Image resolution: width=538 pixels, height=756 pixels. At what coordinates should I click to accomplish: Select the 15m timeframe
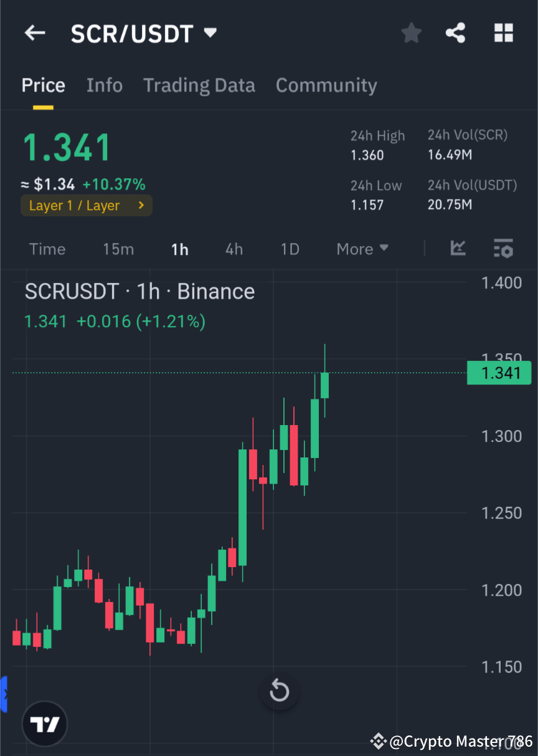(x=118, y=249)
